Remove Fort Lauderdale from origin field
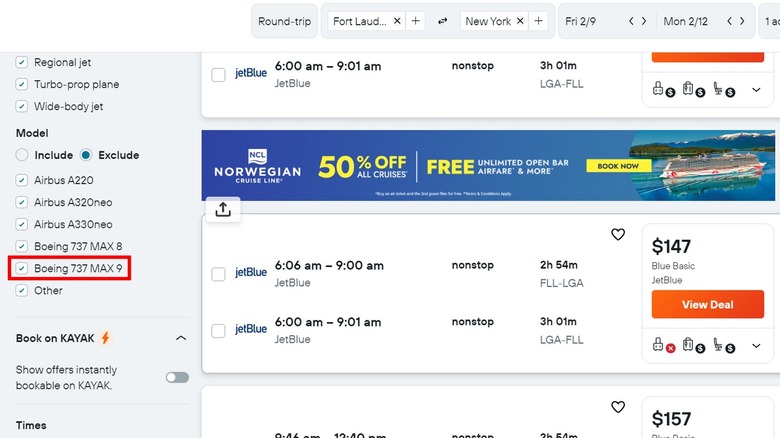780x438 pixels. 397,21
